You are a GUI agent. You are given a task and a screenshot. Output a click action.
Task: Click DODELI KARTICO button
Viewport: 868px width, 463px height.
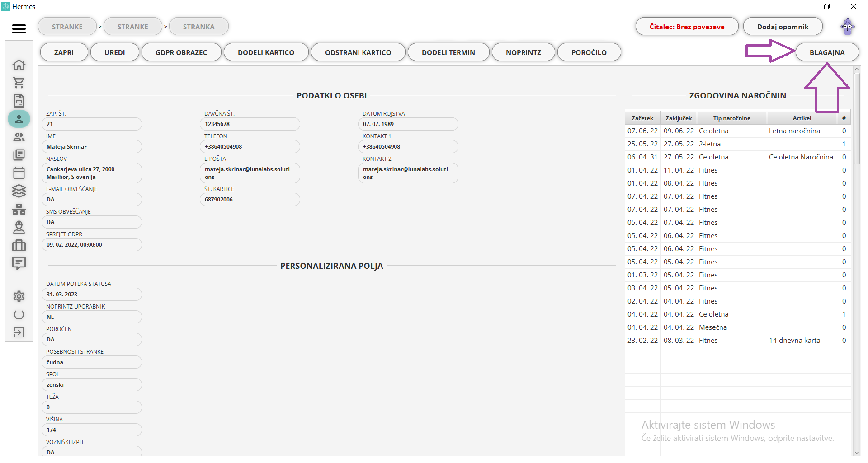pyautogui.click(x=266, y=52)
